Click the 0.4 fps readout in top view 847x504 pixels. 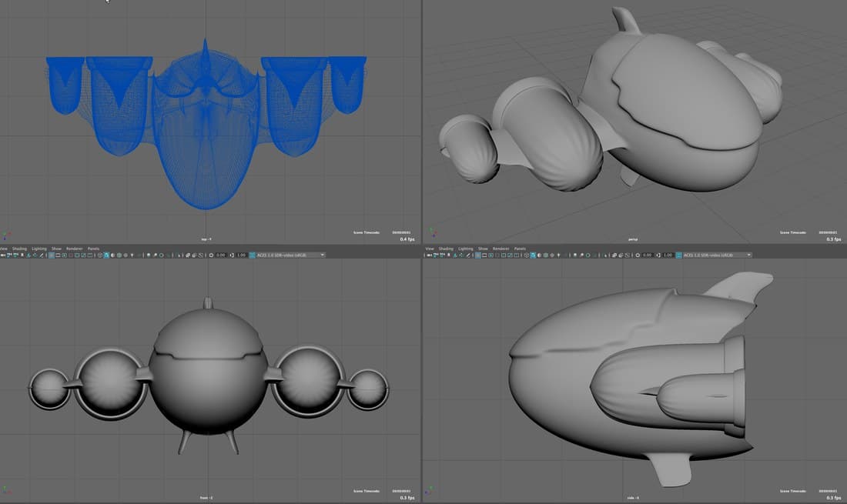pyautogui.click(x=407, y=239)
